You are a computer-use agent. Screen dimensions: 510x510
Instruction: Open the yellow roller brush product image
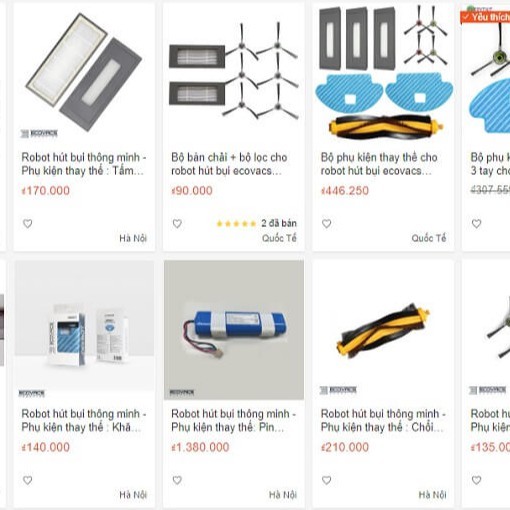coord(383,330)
